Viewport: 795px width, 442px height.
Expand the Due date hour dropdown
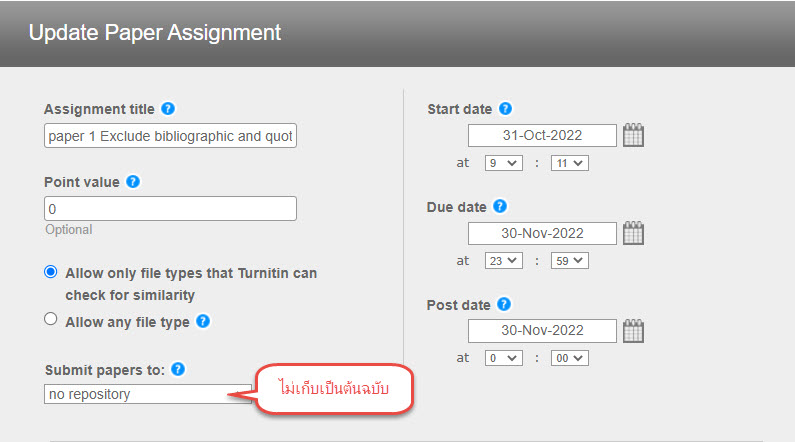[504, 260]
